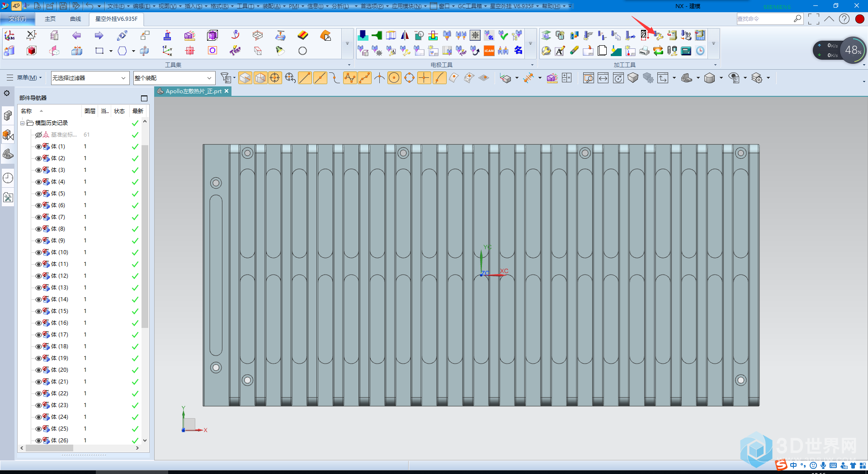The width and height of the screenshot is (868, 474).
Task: Click the measure distance view icon
Action: point(603,78)
